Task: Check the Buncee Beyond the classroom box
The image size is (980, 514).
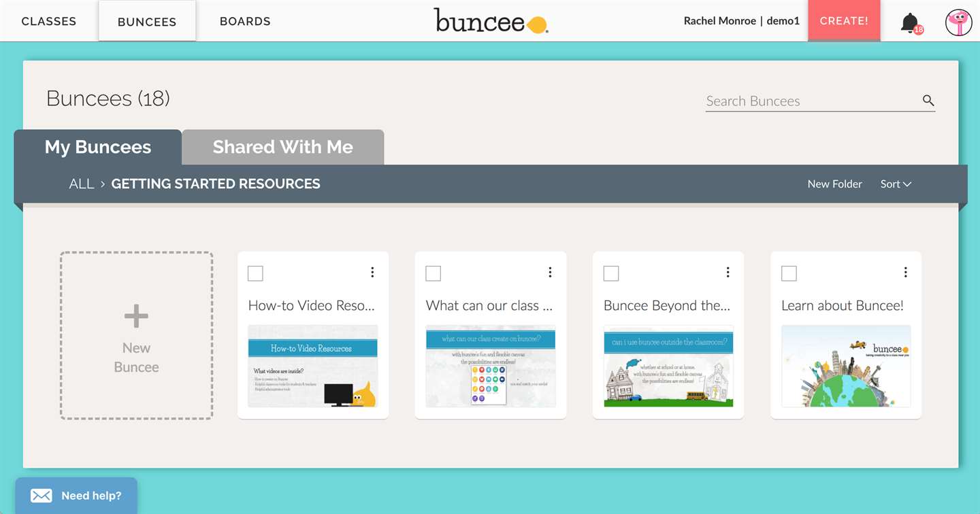Action: coord(611,273)
